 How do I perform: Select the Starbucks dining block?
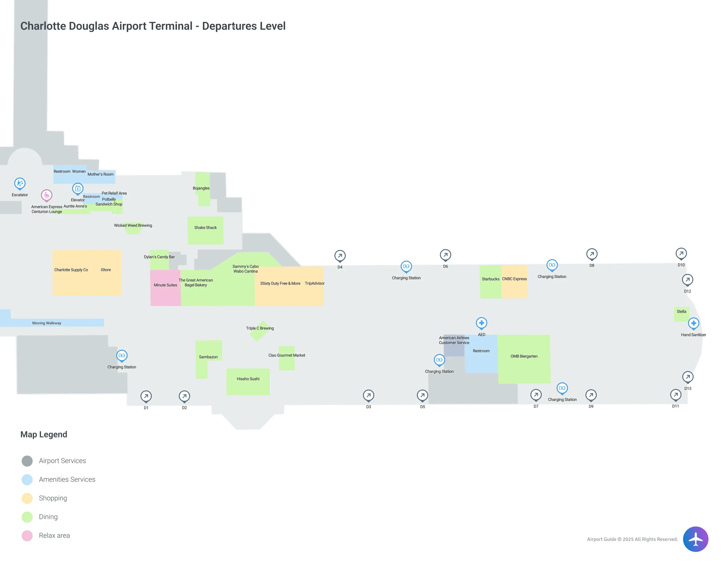(x=490, y=282)
